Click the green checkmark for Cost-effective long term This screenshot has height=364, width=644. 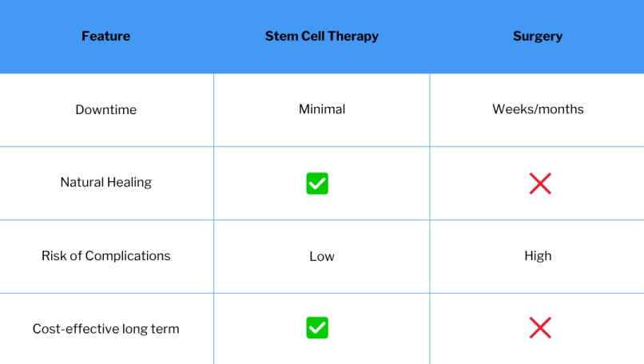tap(317, 327)
